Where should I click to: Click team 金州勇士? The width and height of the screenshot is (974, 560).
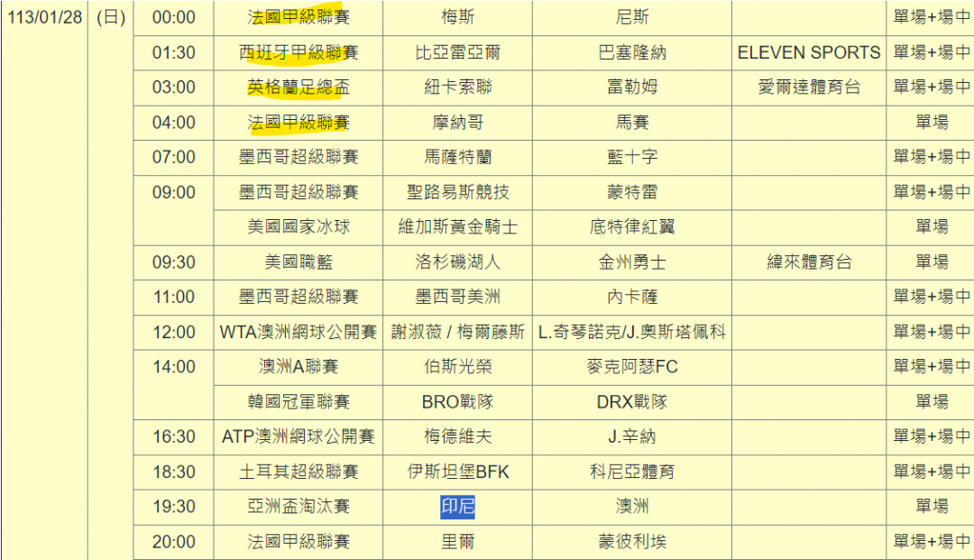pyautogui.click(x=631, y=262)
